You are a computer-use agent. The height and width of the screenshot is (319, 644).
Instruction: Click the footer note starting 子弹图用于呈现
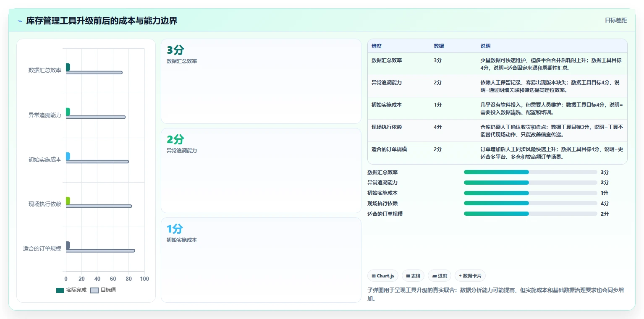point(496,294)
